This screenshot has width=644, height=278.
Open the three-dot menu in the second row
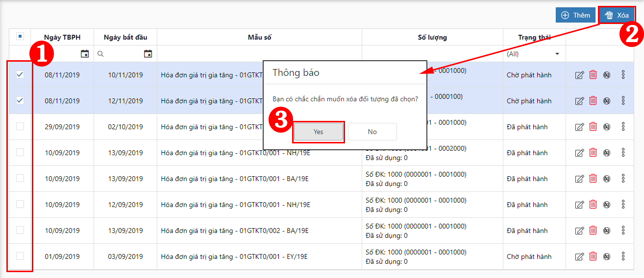coord(623,101)
